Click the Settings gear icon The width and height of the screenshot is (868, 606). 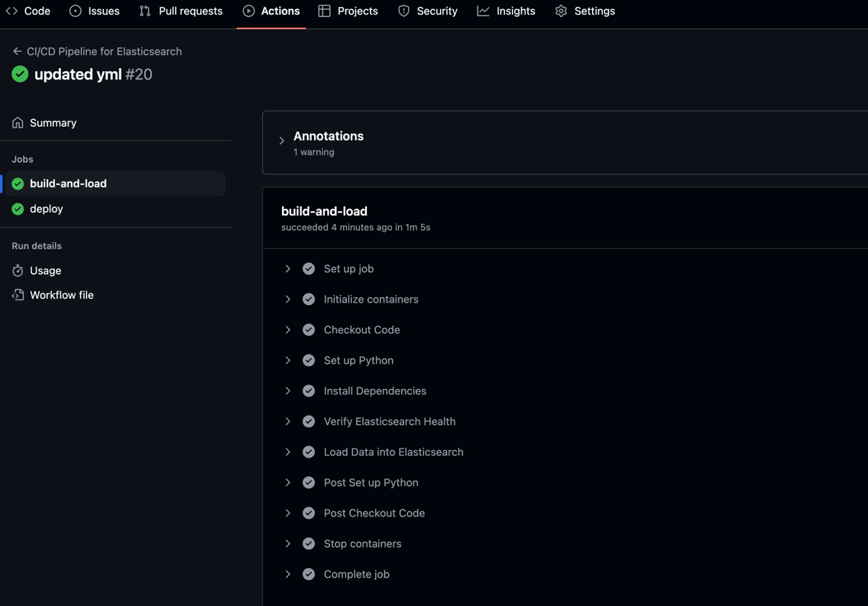coord(562,11)
